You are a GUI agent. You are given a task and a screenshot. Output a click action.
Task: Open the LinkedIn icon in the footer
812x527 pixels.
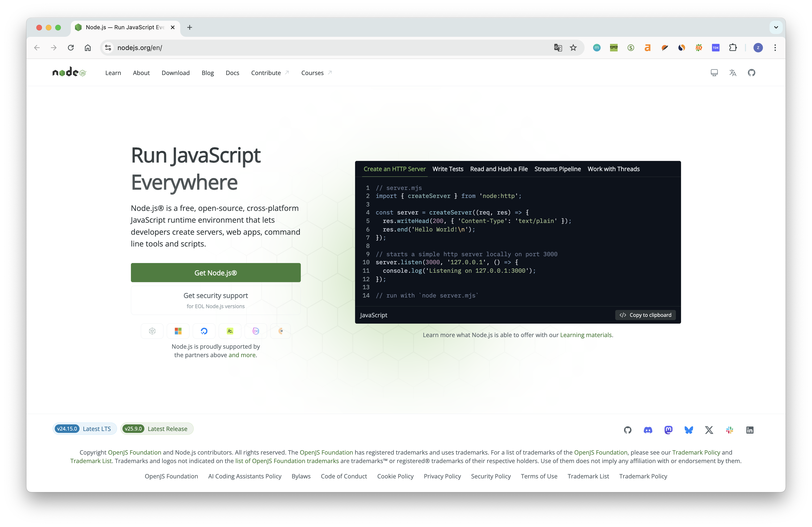coord(749,430)
